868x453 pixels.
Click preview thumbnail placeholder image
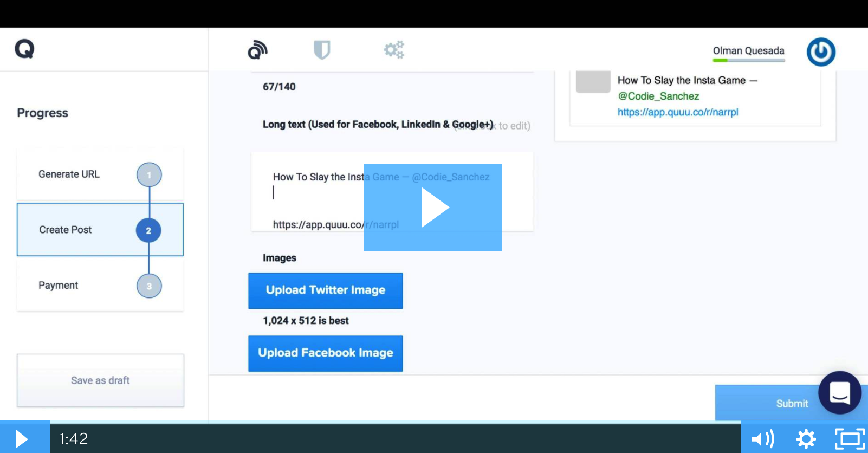tap(593, 82)
